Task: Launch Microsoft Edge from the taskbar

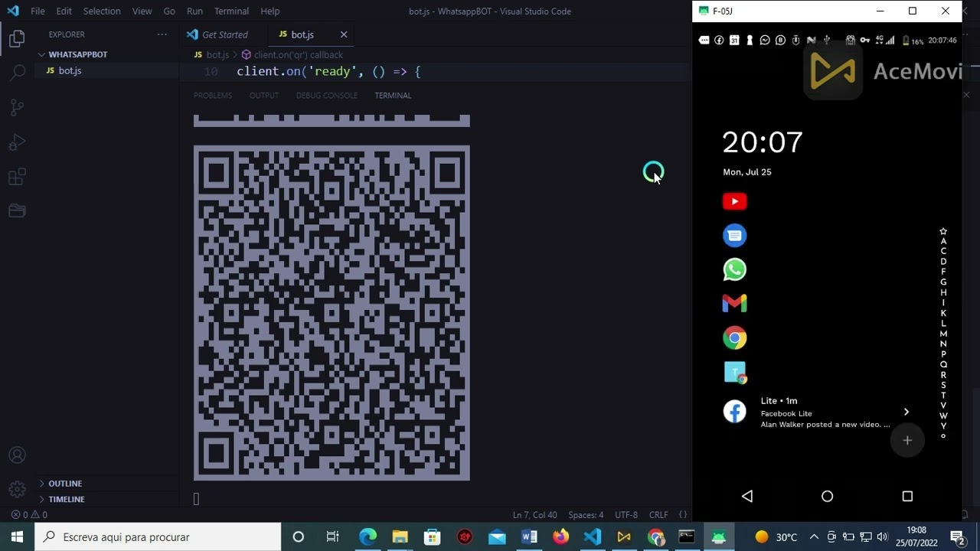Action: pyautogui.click(x=368, y=537)
